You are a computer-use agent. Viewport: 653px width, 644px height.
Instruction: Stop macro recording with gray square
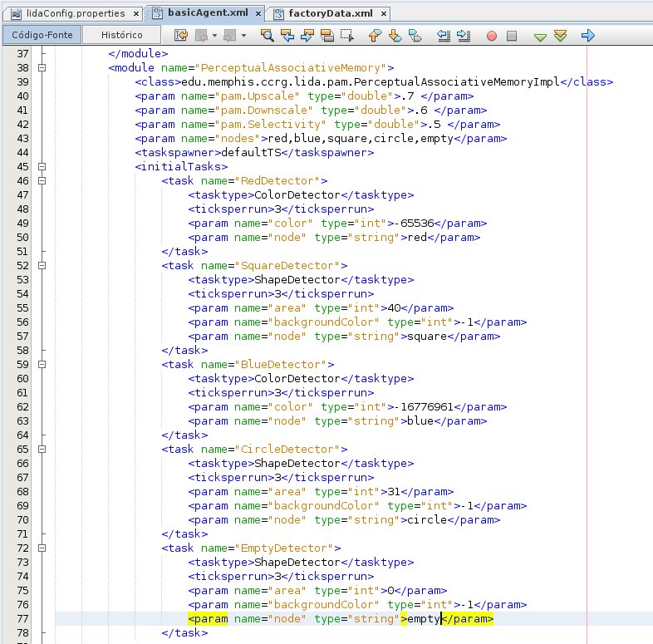click(x=512, y=36)
